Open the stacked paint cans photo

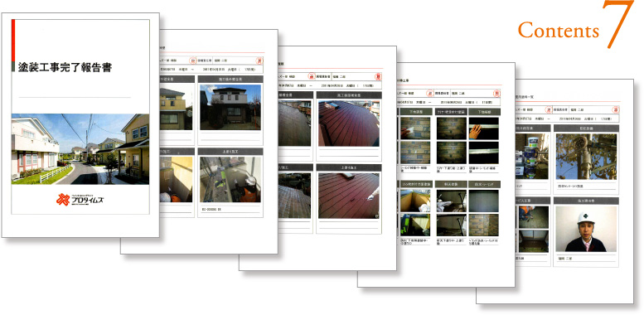click(532, 157)
